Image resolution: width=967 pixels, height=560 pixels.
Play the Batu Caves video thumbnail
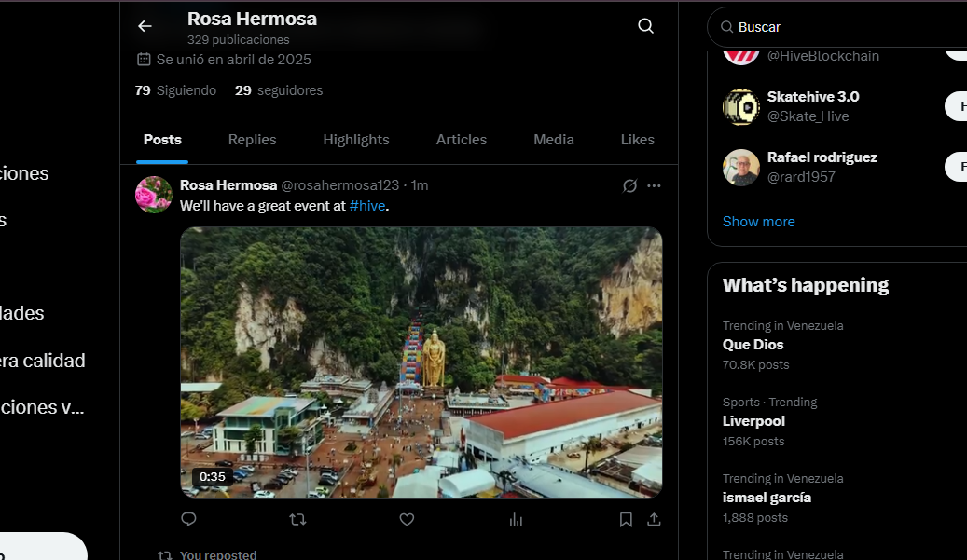point(421,362)
